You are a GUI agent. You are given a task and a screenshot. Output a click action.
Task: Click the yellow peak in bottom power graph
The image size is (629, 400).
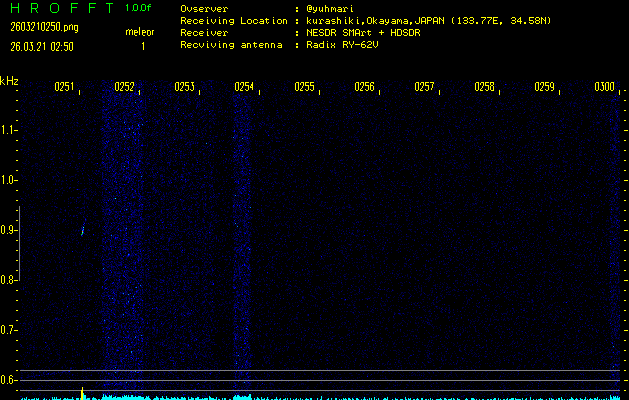(82, 393)
